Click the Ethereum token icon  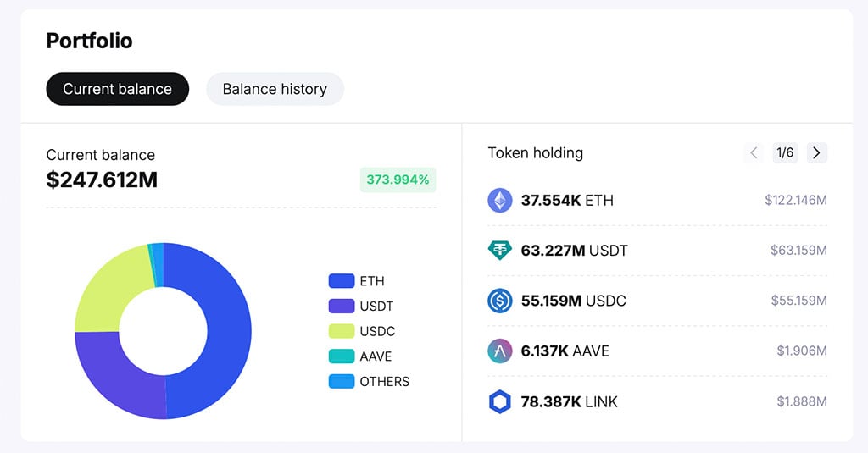coord(500,201)
